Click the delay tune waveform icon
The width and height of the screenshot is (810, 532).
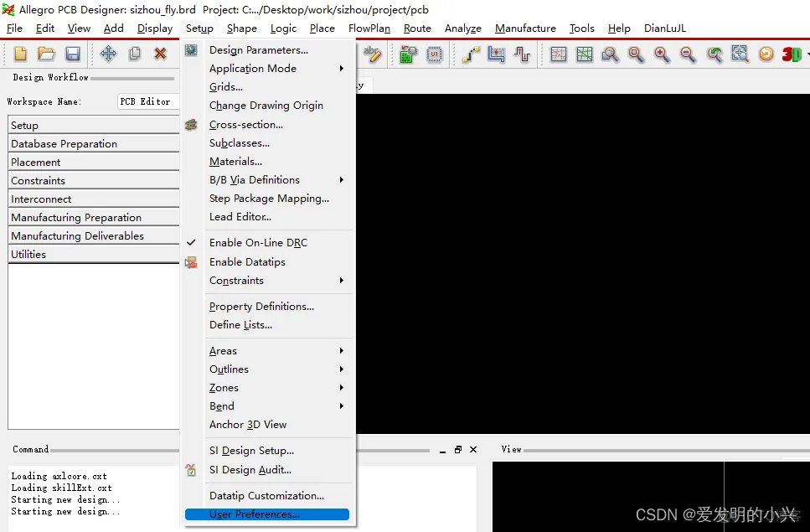click(522, 54)
